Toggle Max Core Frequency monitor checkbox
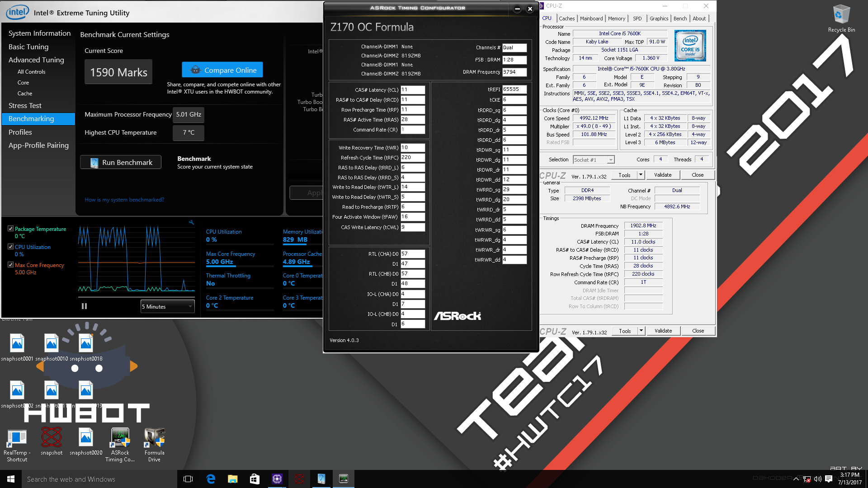 (x=10, y=265)
